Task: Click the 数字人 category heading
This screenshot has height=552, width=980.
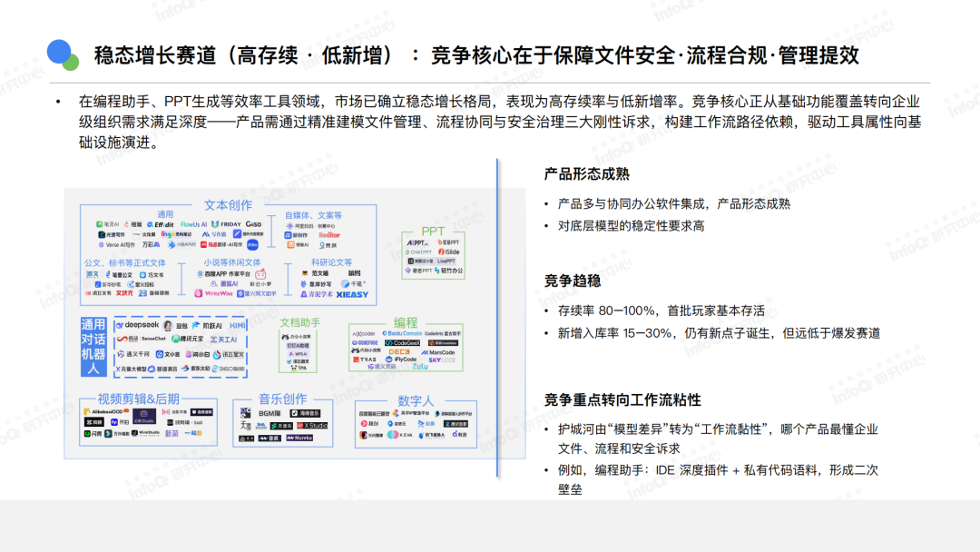Action: (416, 400)
